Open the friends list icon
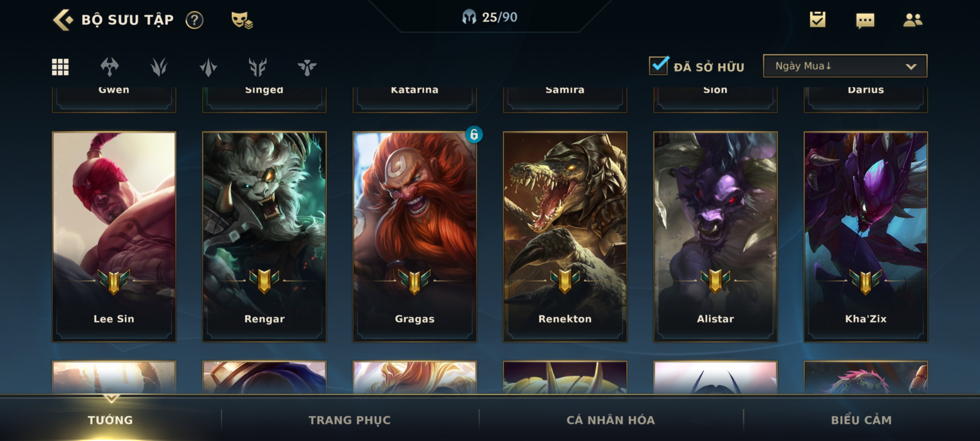Image resolution: width=980 pixels, height=441 pixels. tap(913, 20)
